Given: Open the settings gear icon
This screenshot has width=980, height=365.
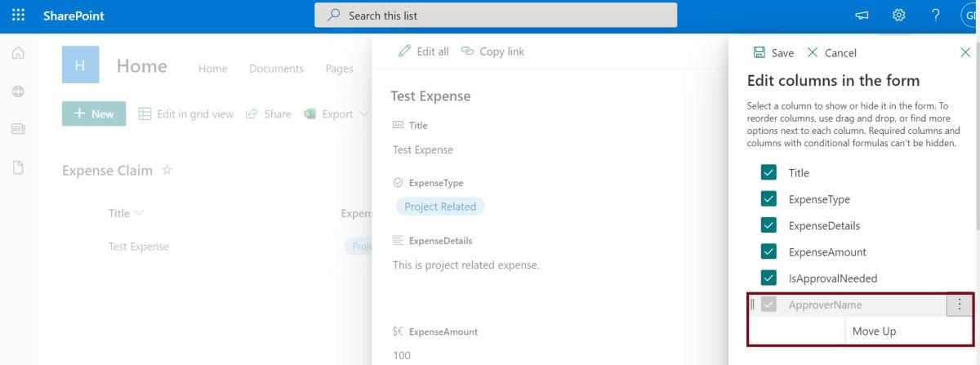Looking at the screenshot, I should tap(899, 16).
